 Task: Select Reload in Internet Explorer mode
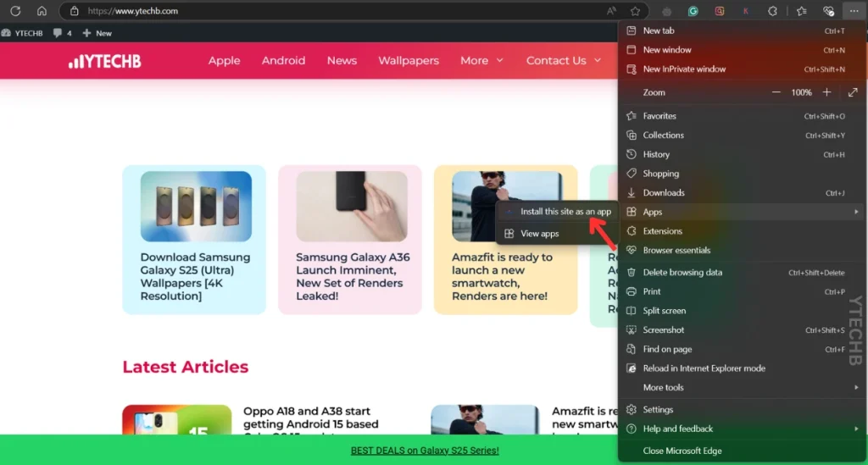(x=741, y=368)
